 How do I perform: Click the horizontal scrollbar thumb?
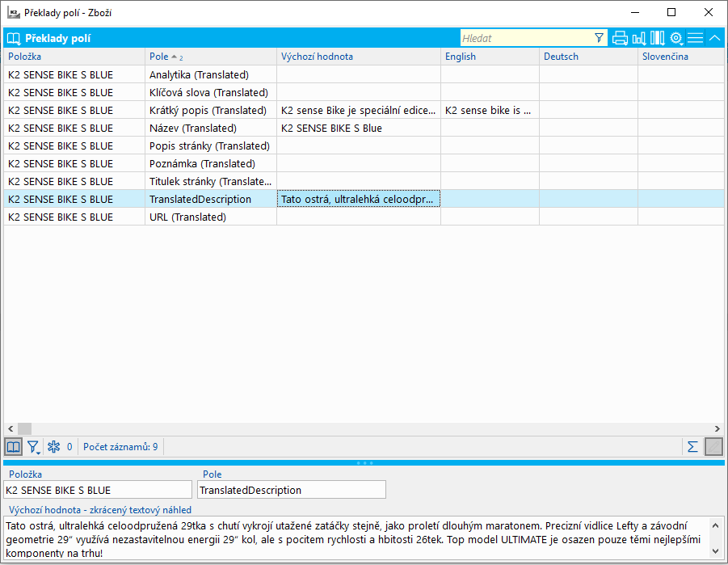pos(24,428)
